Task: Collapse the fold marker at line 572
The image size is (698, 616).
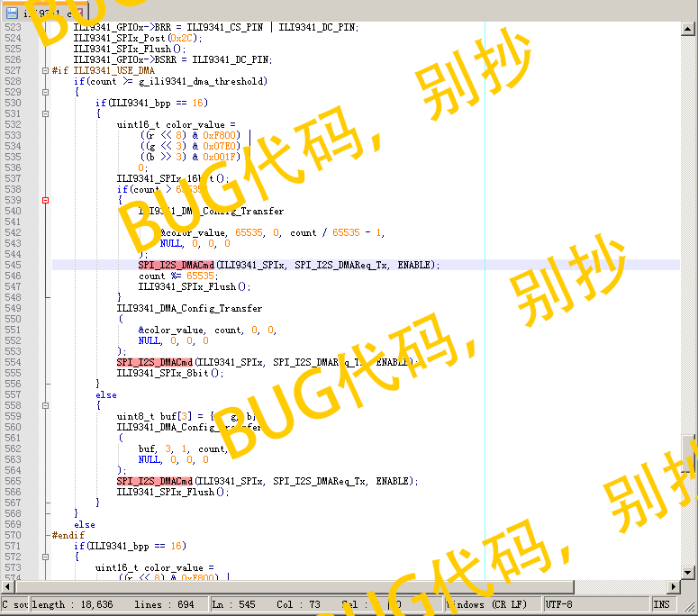Action: coord(45,557)
